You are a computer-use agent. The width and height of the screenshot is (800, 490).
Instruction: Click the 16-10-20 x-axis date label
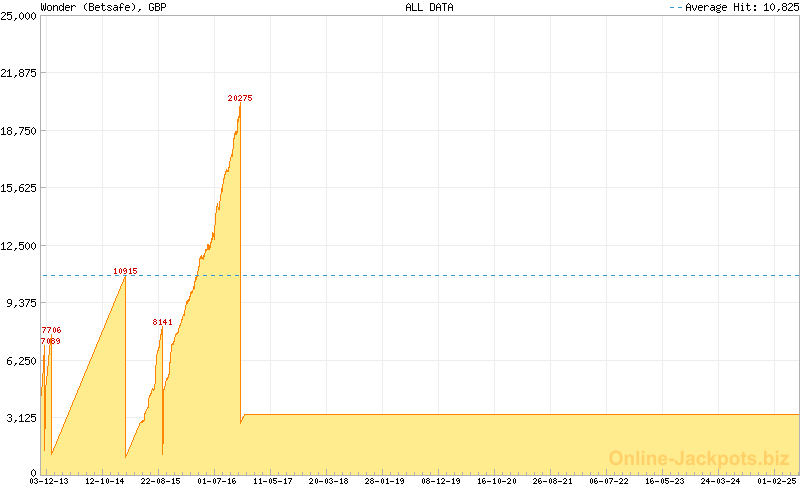(x=497, y=481)
